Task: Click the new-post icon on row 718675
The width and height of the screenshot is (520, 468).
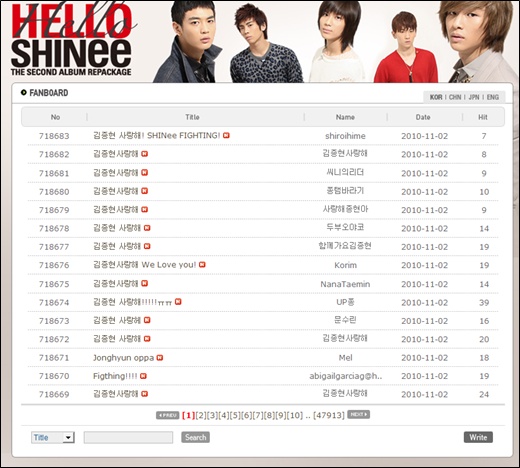Action: 144,283
